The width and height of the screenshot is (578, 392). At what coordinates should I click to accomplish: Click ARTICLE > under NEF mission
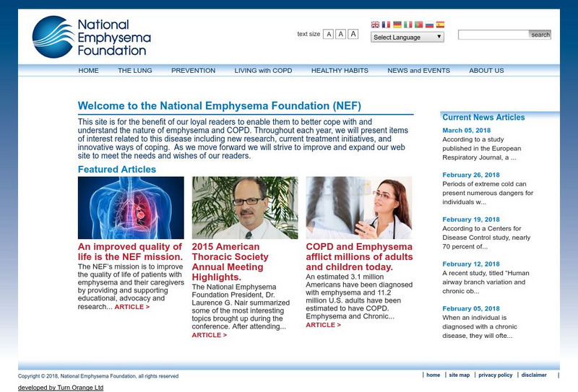pyautogui.click(x=132, y=307)
